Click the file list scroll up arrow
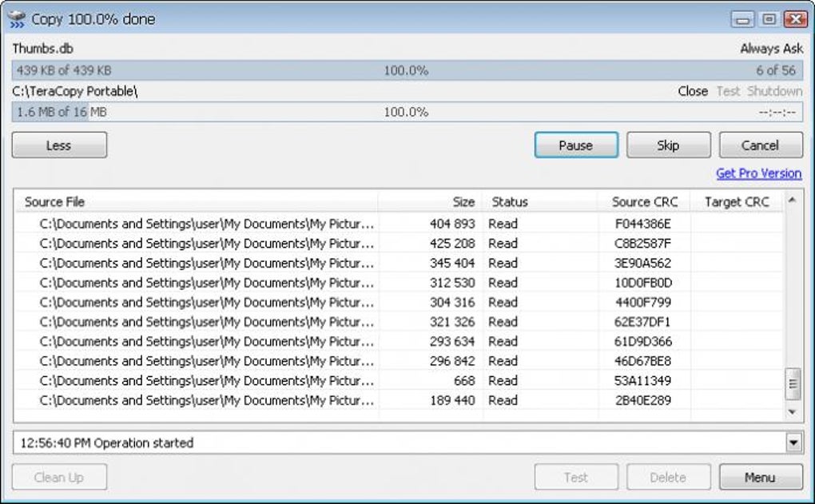 [x=792, y=200]
